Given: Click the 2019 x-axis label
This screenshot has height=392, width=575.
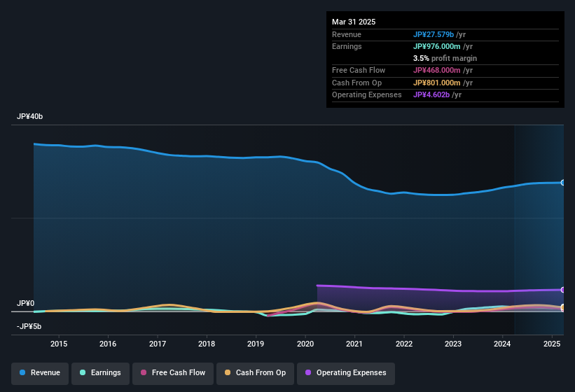Looking at the screenshot, I should (256, 344).
